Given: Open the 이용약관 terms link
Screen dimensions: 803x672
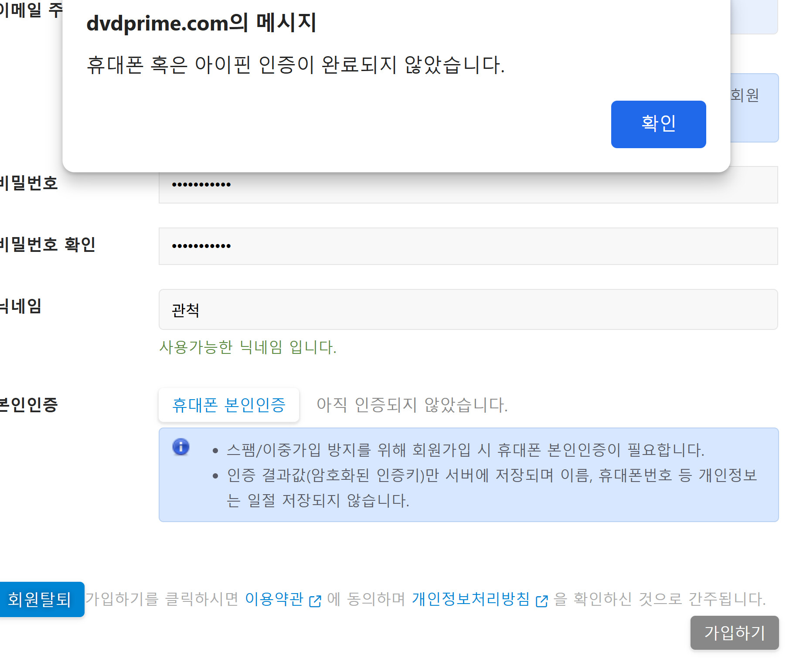Looking at the screenshot, I should point(274,599).
